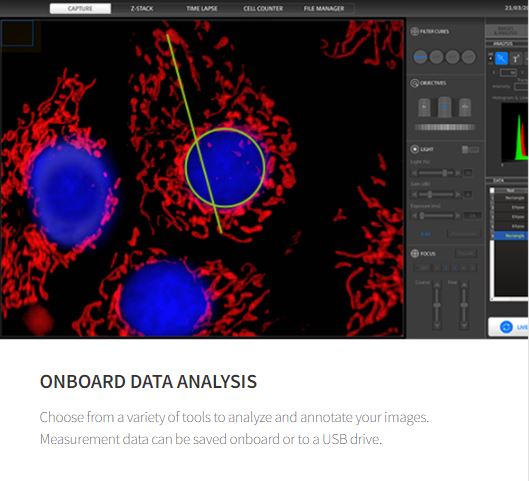Select the angle tool beside the line tool
Screen dimensions: 529x481
(516, 59)
